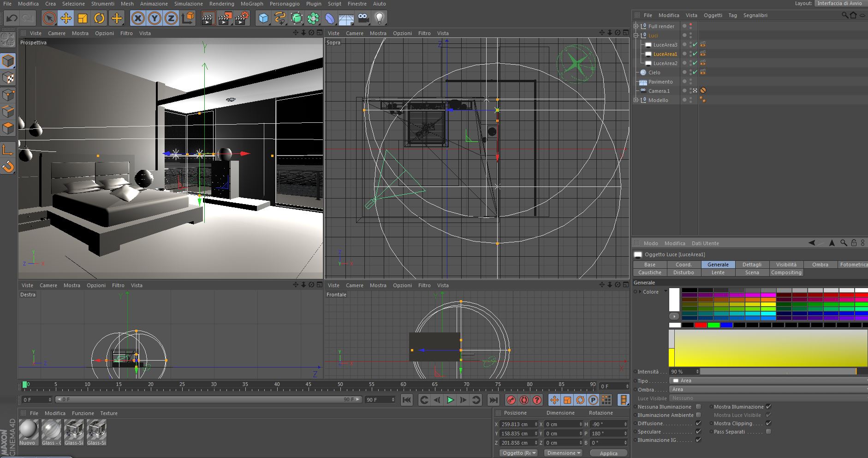
Task: Add a camera object from toolbar
Action: point(363,18)
